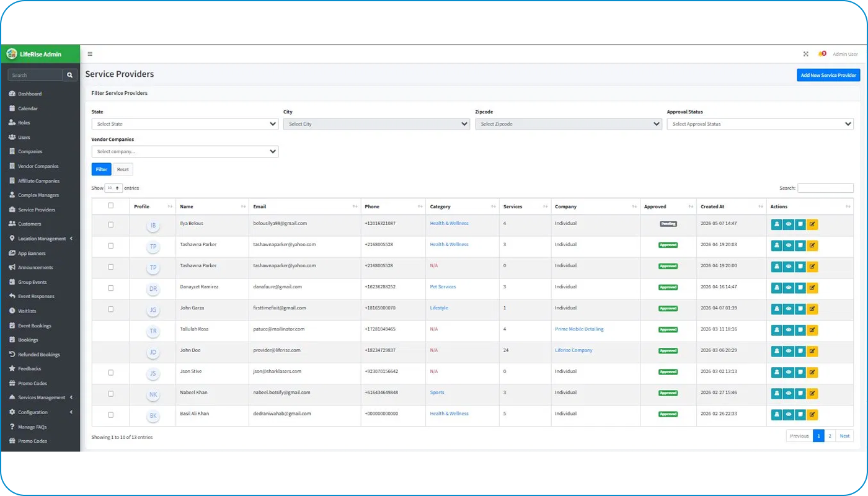Click the table Search input field
This screenshot has width=868, height=496.
coord(825,188)
